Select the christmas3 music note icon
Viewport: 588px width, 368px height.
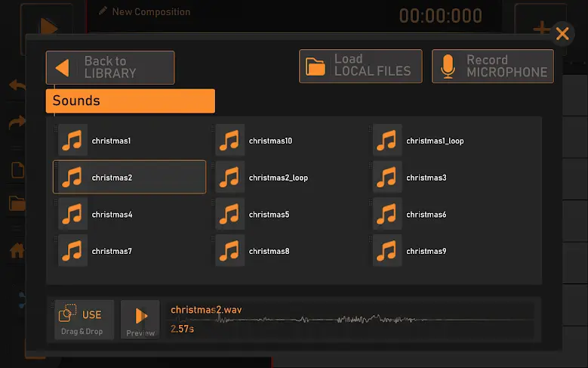pyautogui.click(x=387, y=178)
